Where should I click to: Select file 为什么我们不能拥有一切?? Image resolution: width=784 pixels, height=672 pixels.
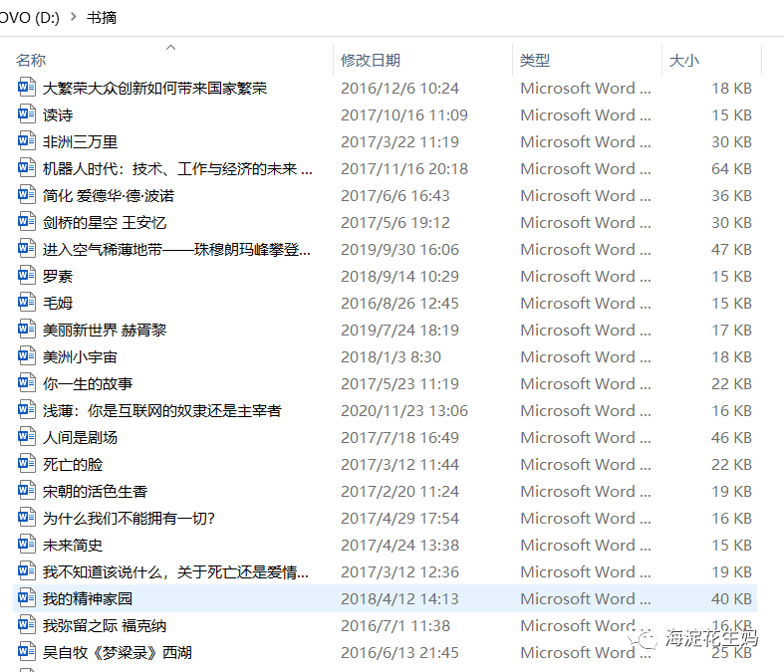[129, 519]
